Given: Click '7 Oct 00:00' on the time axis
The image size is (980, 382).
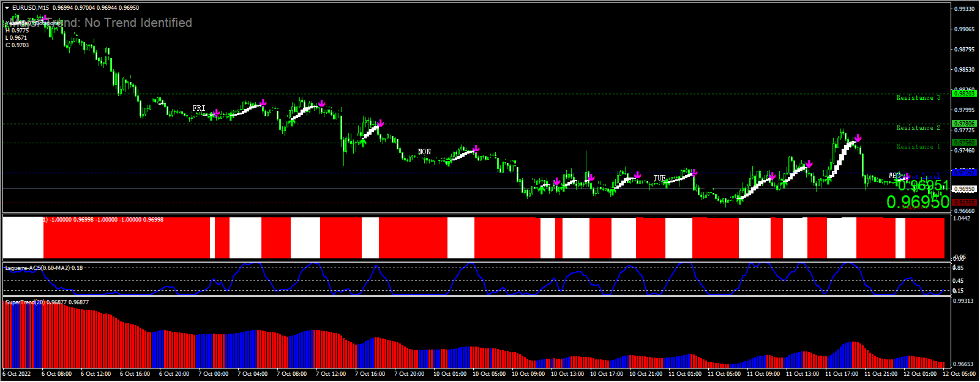Looking at the screenshot, I should tap(213, 373).
